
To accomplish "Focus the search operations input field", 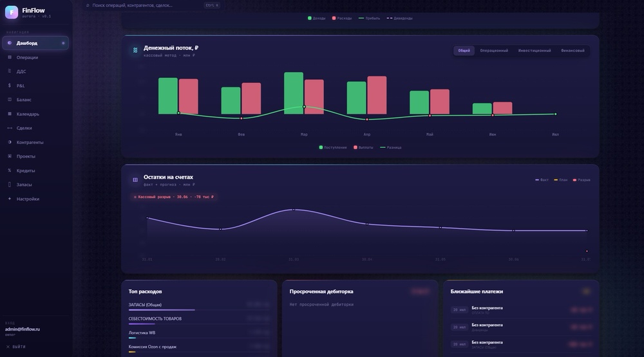I will pyautogui.click(x=153, y=5).
